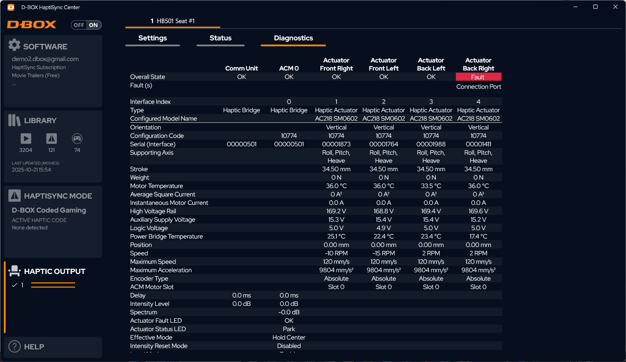Click the Actuator Back Left column header

pyautogui.click(x=431, y=64)
